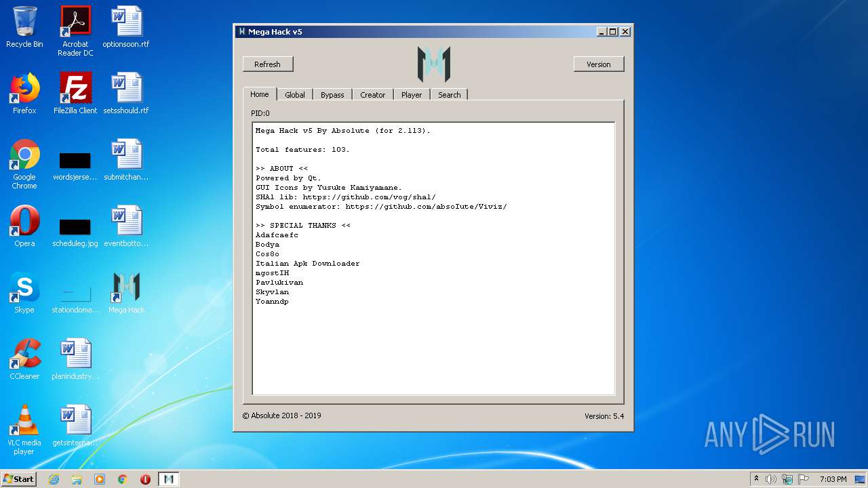Open the Search tab
Viewport: 868px width, 488px height.
coord(449,95)
